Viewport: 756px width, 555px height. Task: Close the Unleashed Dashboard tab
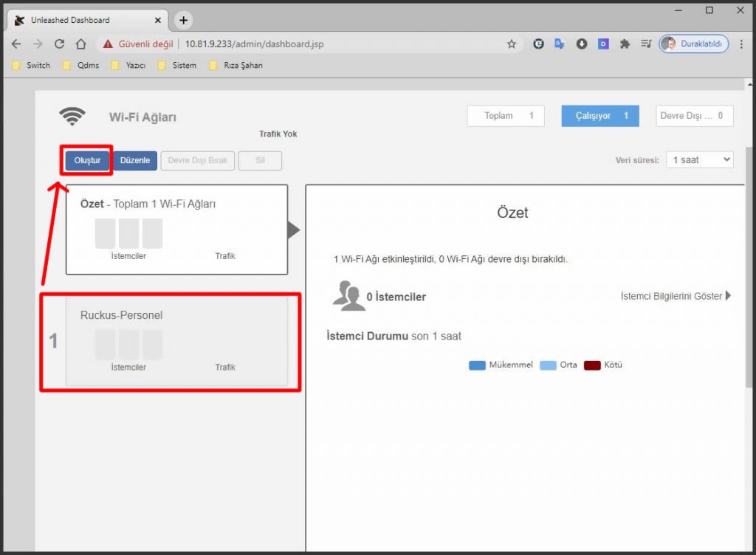point(158,20)
